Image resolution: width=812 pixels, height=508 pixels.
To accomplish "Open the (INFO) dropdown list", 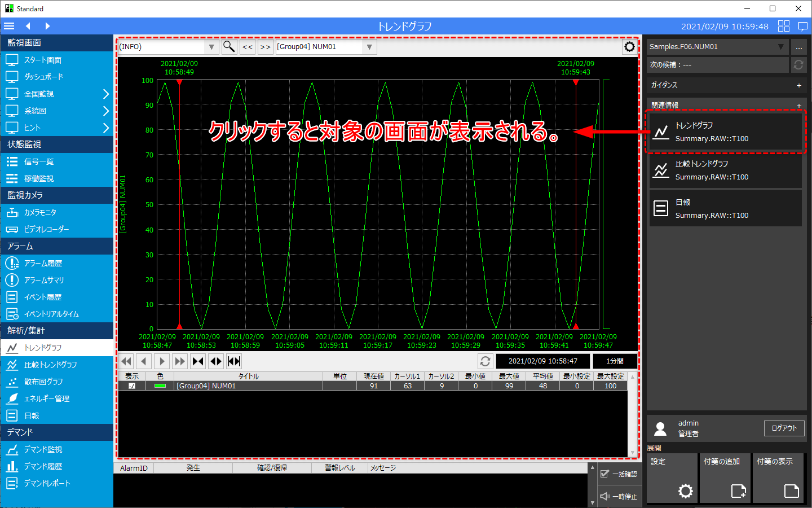I will pos(211,47).
